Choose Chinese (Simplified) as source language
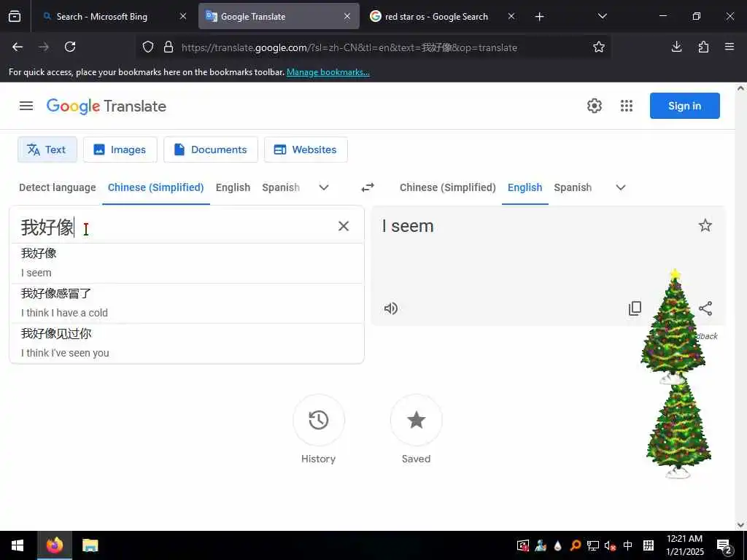This screenshot has height=560, width=747. [x=156, y=187]
